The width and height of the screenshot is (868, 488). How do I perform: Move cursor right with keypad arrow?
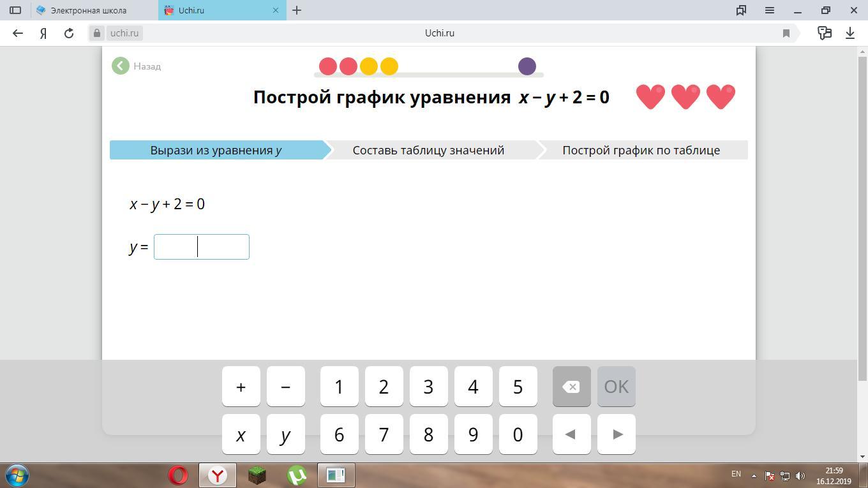point(617,434)
